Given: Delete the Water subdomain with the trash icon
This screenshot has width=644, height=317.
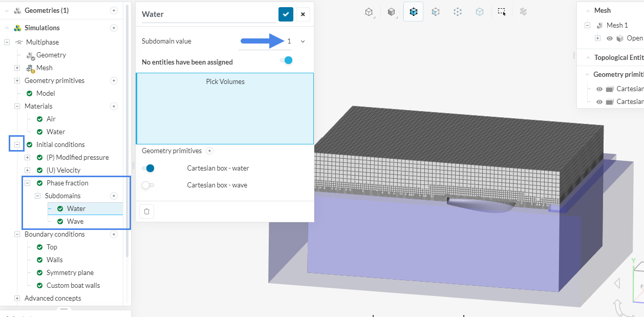Looking at the screenshot, I should click(146, 211).
